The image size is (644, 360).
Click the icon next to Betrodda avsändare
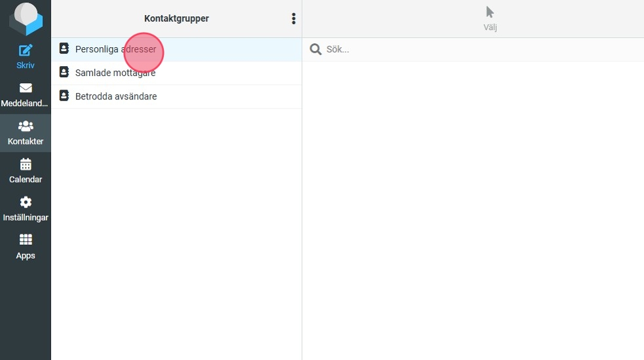[x=64, y=96]
